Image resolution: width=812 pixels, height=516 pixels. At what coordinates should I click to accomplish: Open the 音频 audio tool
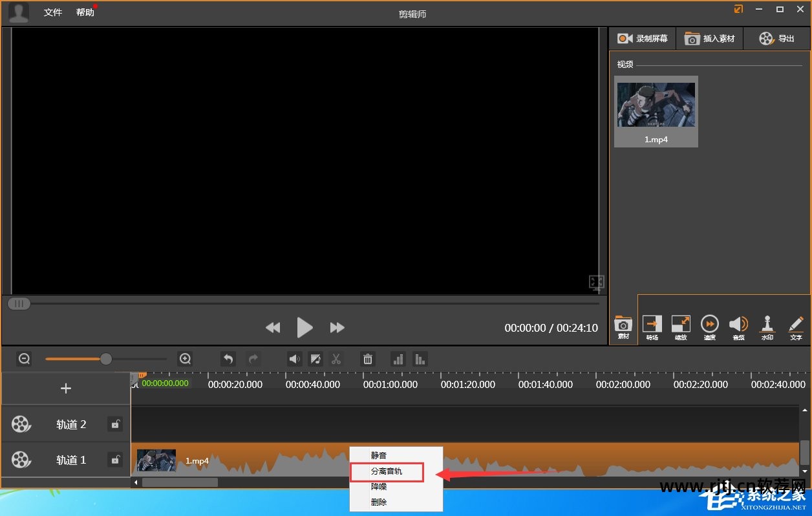click(738, 328)
